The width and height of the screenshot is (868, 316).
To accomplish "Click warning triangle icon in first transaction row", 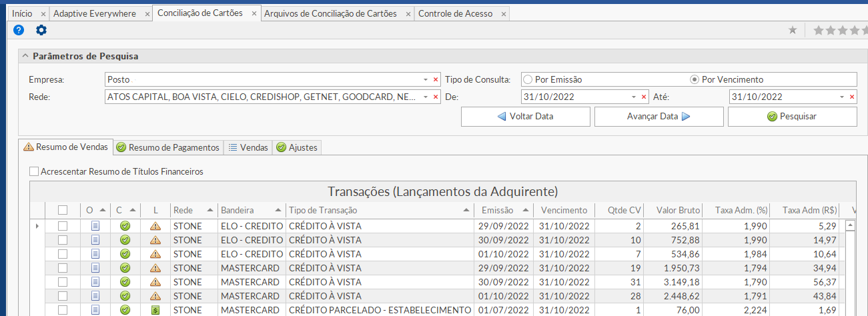I will (x=155, y=226).
